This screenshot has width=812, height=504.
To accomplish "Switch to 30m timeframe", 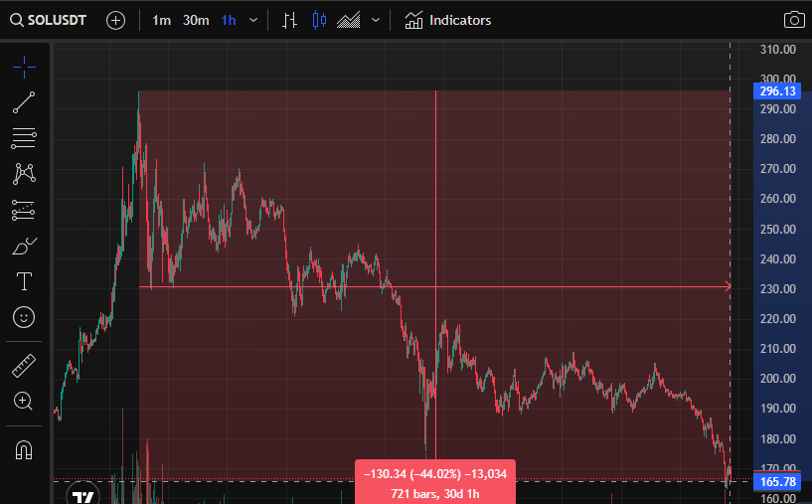I will point(196,20).
